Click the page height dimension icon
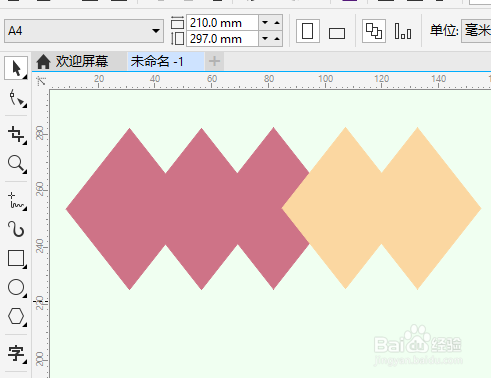The height and width of the screenshot is (378, 491). click(177, 39)
